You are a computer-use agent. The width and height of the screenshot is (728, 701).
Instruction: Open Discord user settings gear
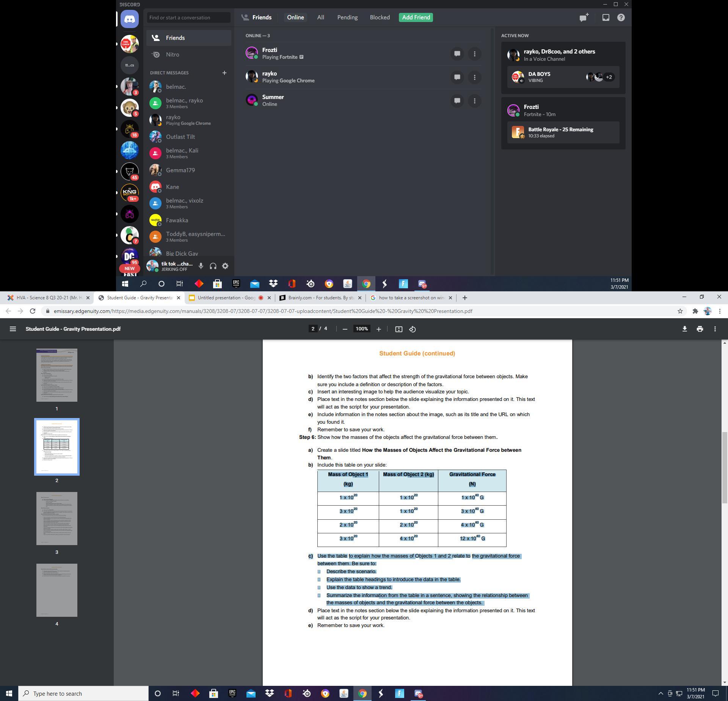pos(225,266)
